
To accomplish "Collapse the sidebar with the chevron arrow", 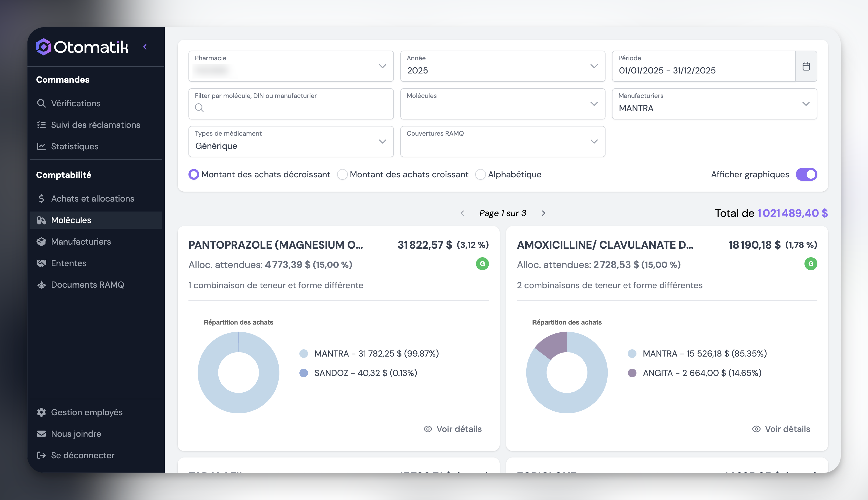I will tap(145, 47).
